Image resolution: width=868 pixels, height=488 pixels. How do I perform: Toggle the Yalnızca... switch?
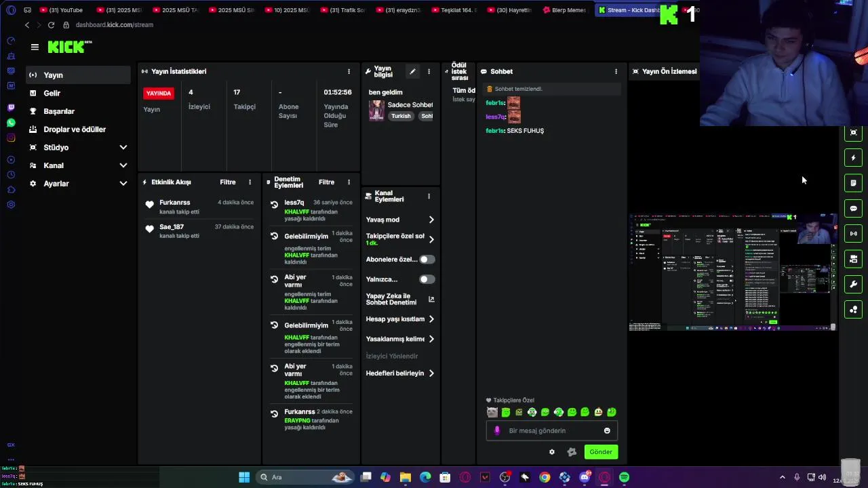427,279
